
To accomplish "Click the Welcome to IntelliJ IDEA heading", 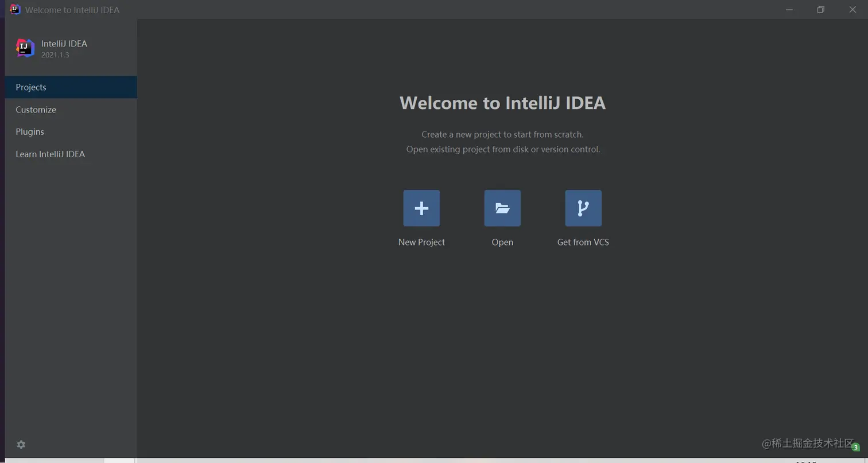I will tap(502, 103).
